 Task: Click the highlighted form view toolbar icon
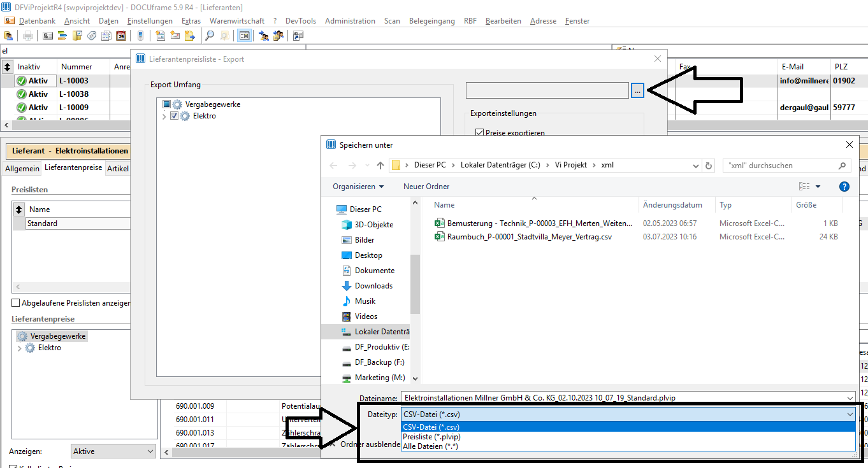pos(244,36)
